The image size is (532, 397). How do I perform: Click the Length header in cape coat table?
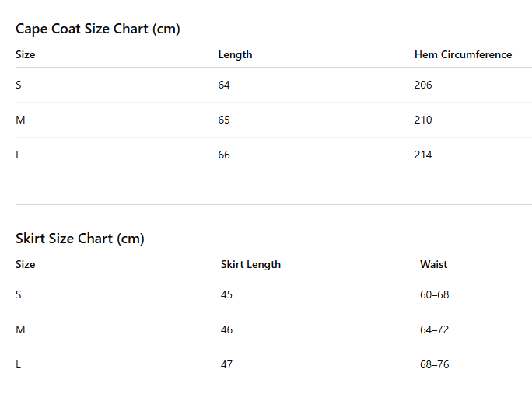coord(235,54)
